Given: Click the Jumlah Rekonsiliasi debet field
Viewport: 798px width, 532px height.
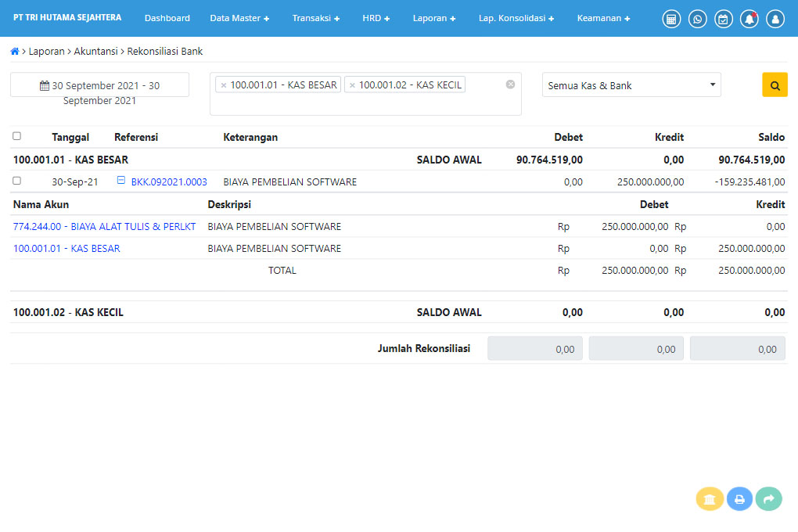Looking at the screenshot, I should (535, 349).
